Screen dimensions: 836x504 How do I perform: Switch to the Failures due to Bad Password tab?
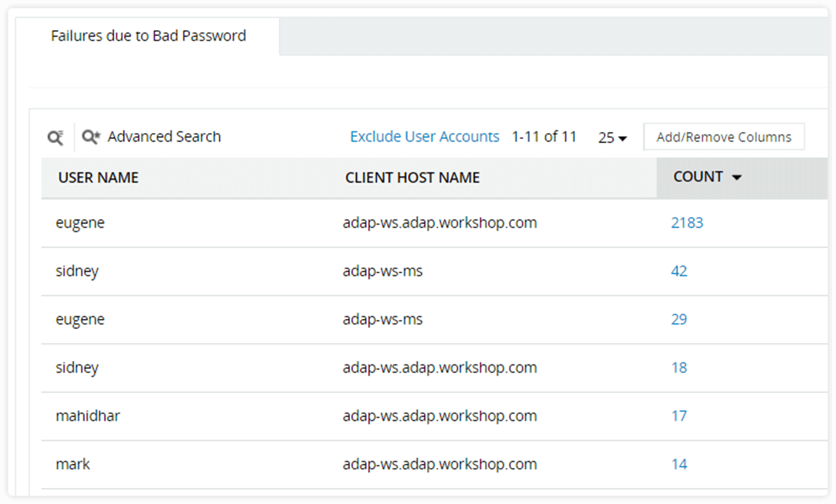tap(148, 35)
